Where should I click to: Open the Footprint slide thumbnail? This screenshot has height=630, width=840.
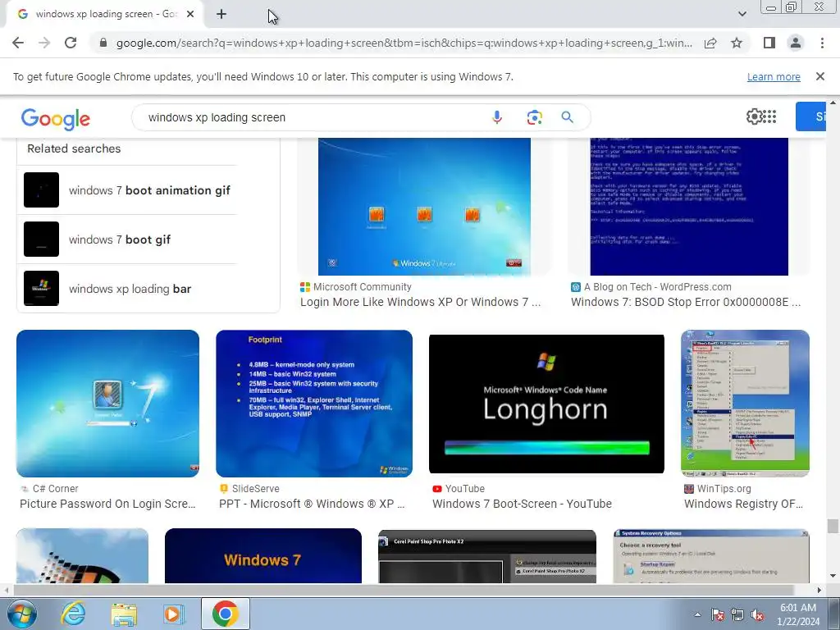(x=314, y=404)
